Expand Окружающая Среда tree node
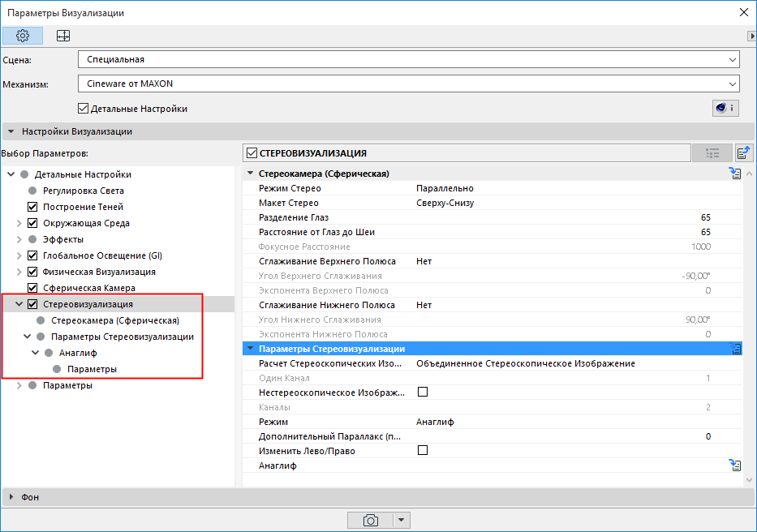Screen dimensions: 757x532 19,223
